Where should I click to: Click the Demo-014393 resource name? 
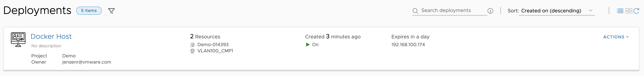213,45
